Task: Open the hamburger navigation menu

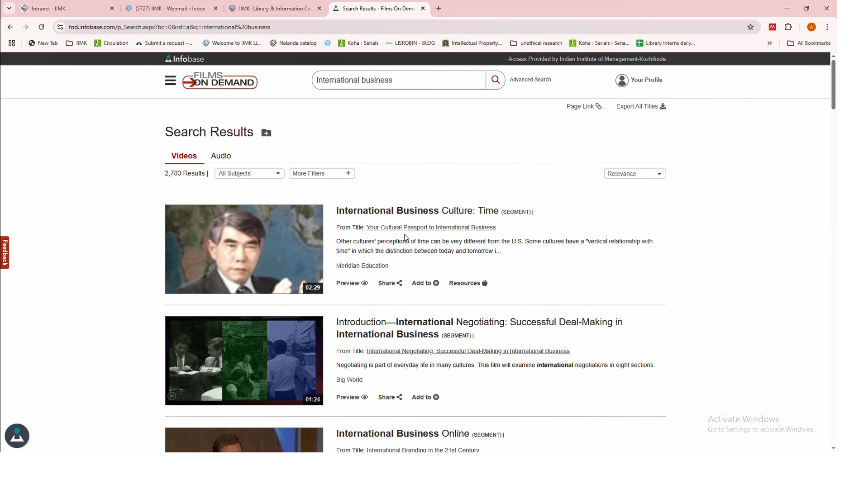Action: 170,81
